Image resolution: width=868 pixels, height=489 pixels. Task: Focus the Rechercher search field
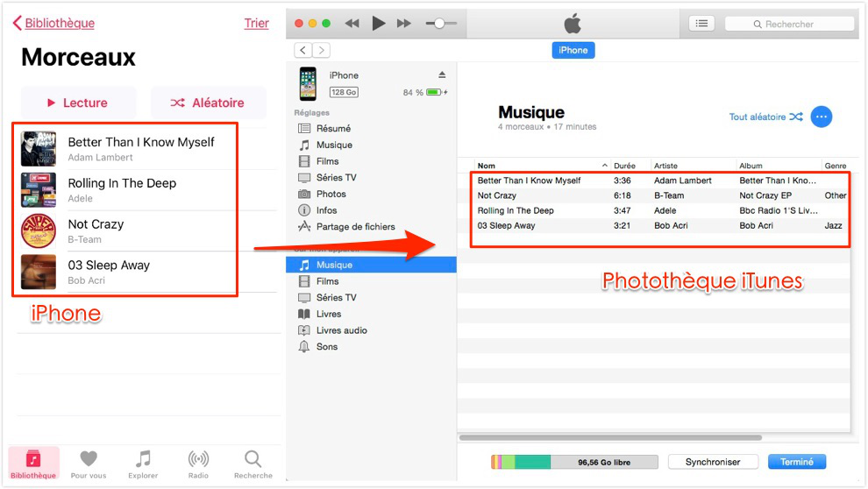pyautogui.click(x=789, y=24)
